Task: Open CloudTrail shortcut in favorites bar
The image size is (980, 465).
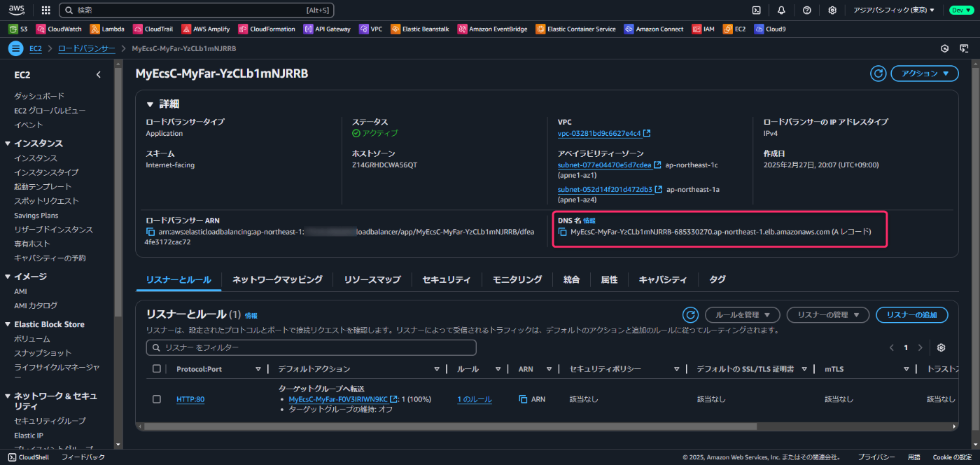Action: pos(153,29)
